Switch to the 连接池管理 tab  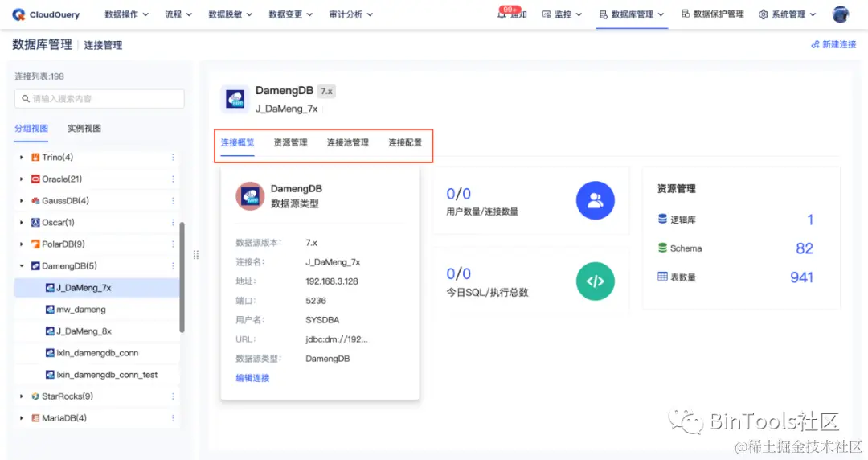point(348,142)
